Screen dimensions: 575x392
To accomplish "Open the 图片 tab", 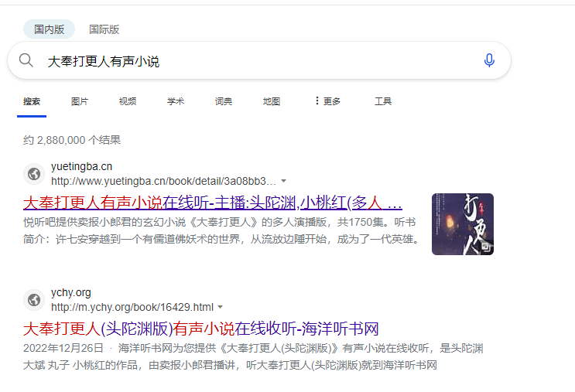I will (80, 101).
